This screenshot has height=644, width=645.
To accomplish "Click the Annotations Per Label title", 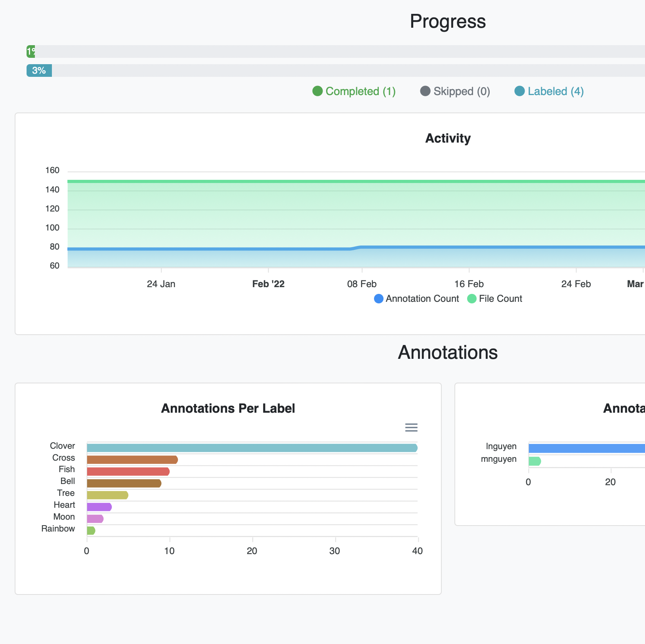I will pos(228,408).
